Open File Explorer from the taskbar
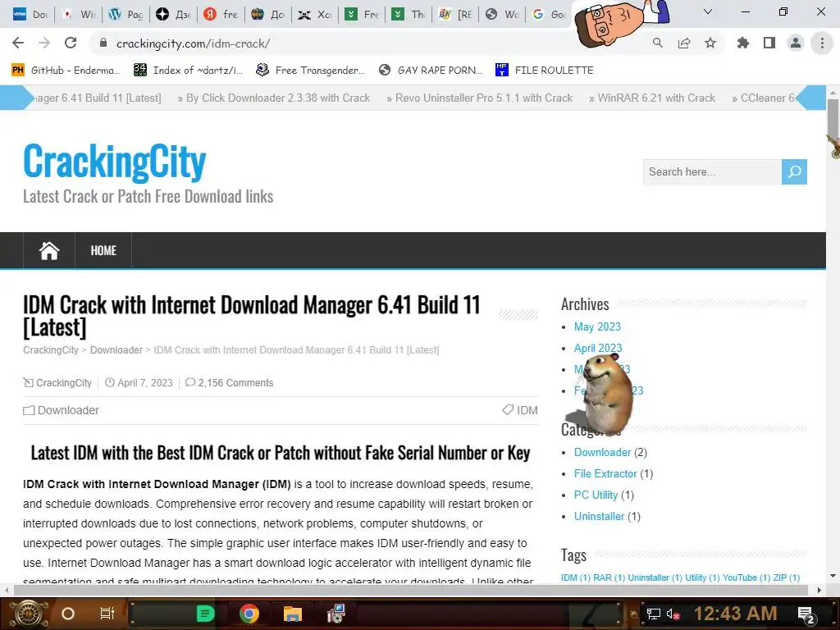The height and width of the screenshot is (630, 840). click(293, 614)
